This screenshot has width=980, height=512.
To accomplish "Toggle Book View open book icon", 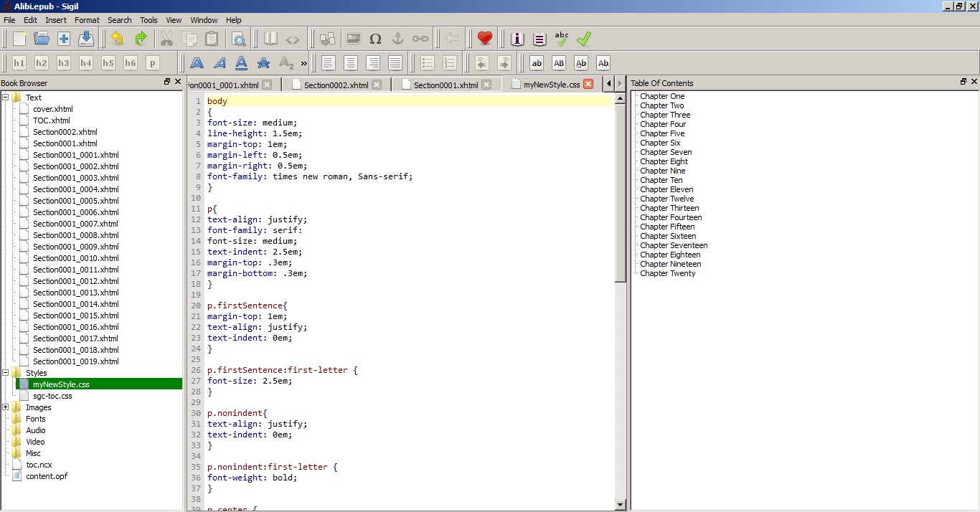I will click(270, 39).
